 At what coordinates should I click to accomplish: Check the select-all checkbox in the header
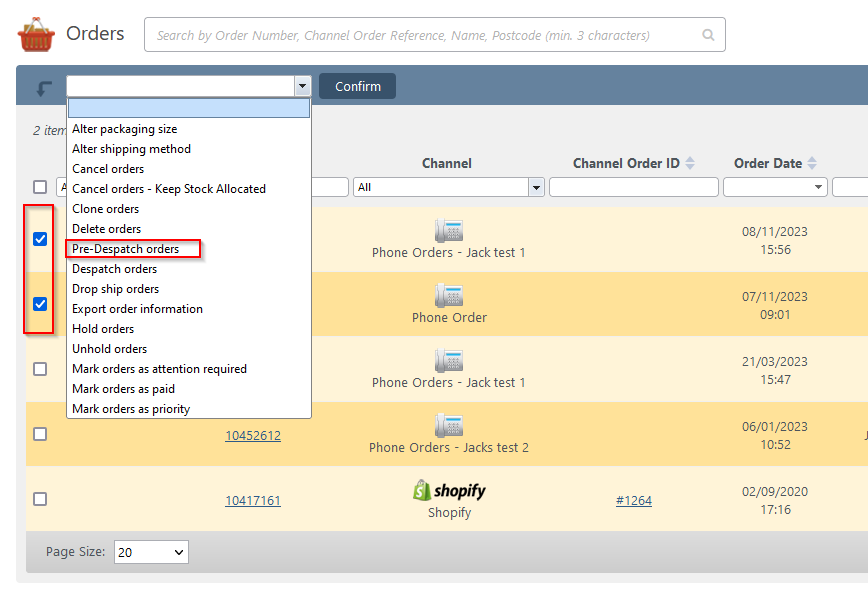click(40, 186)
